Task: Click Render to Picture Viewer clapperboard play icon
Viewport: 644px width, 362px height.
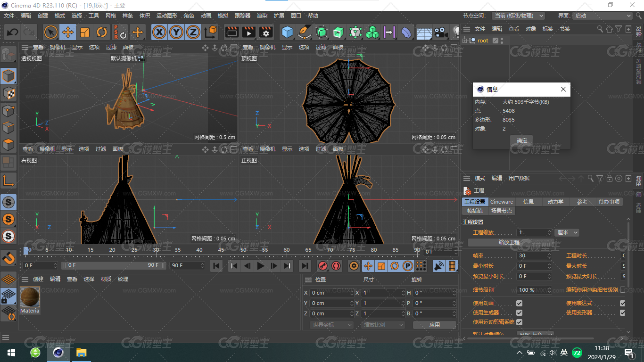Action: 248,32
